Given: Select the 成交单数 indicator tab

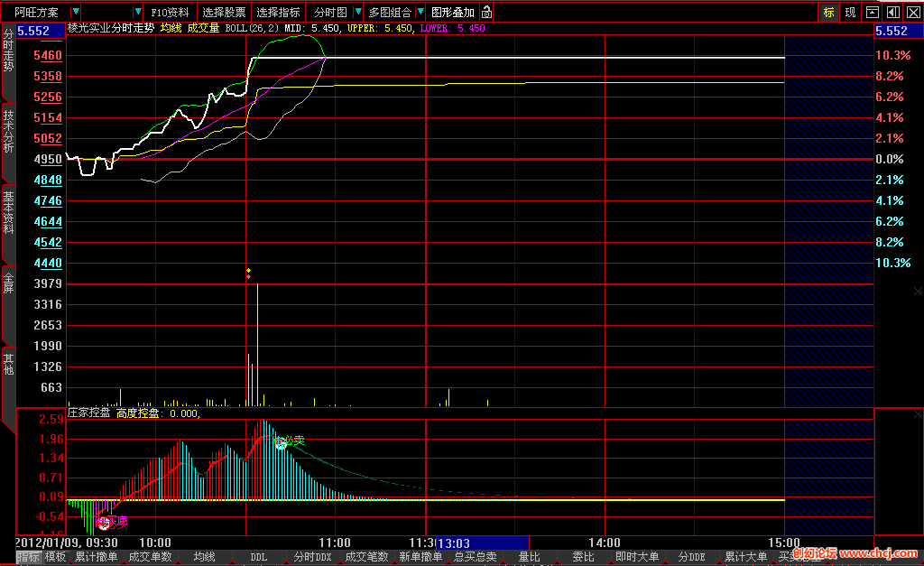Looking at the screenshot, I should [150, 557].
